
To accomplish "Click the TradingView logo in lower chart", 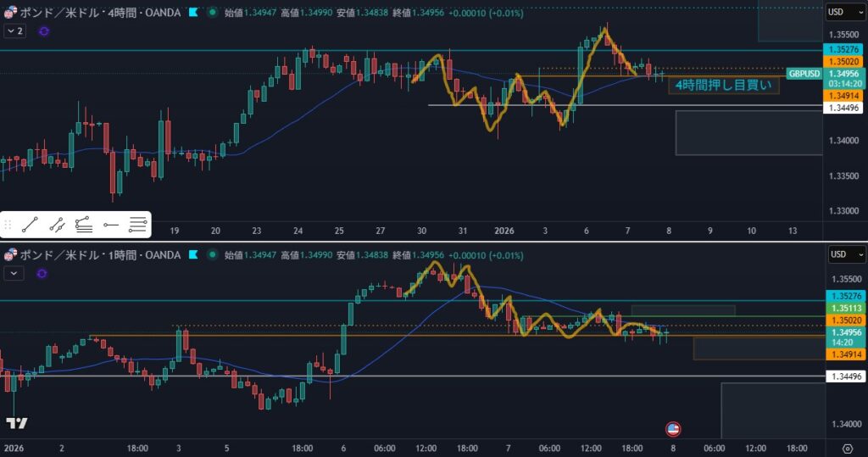I will 16,423.
